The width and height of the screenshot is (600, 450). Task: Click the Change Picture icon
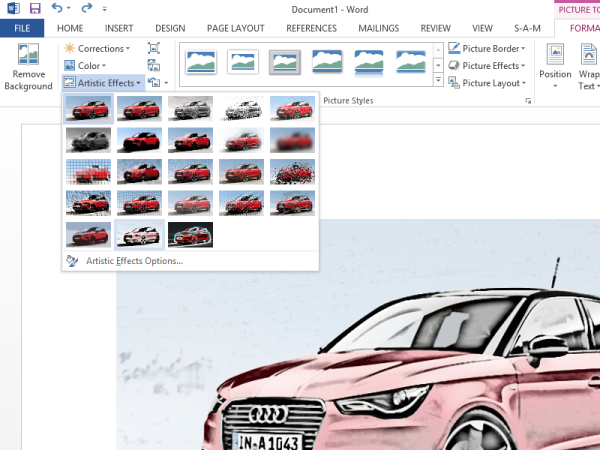(154, 66)
